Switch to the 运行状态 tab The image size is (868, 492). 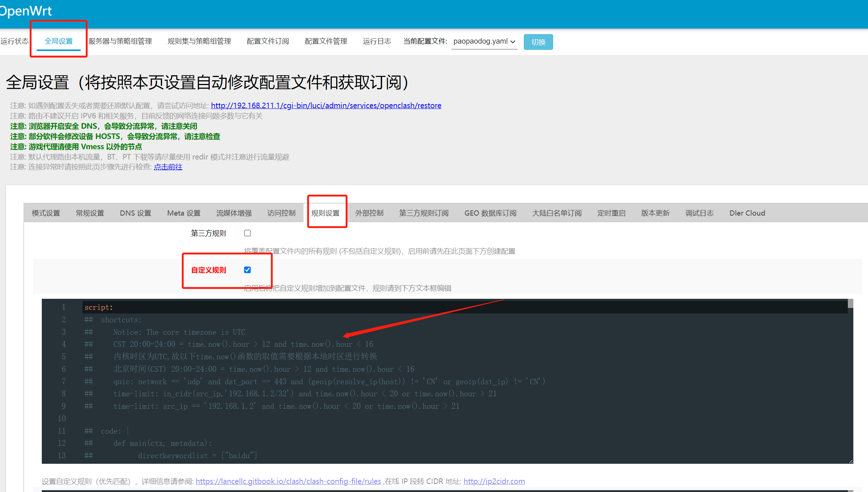[15, 41]
